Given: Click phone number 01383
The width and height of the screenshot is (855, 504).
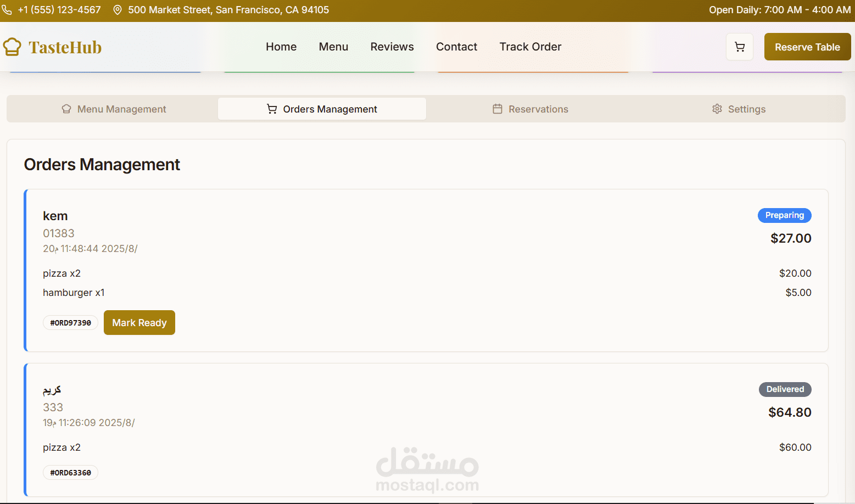Looking at the screenshot, I should tap(59, 233).
